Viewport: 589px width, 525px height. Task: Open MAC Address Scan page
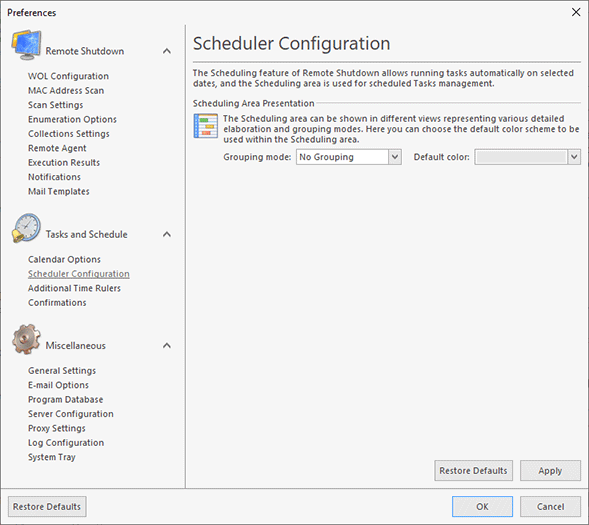tap(66, 91)
